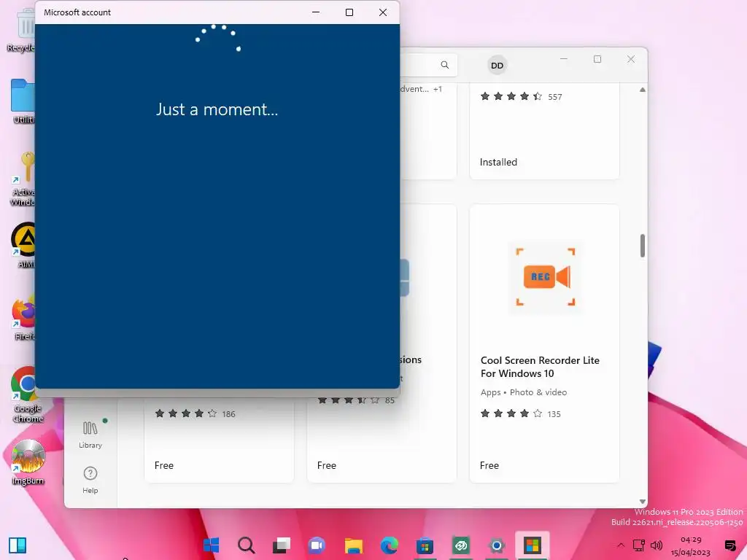The width and height of the screenshot is (747, 560).
Task: Click the 135 rating count under Cool Screen Recorder
Action: coord(554,414)
